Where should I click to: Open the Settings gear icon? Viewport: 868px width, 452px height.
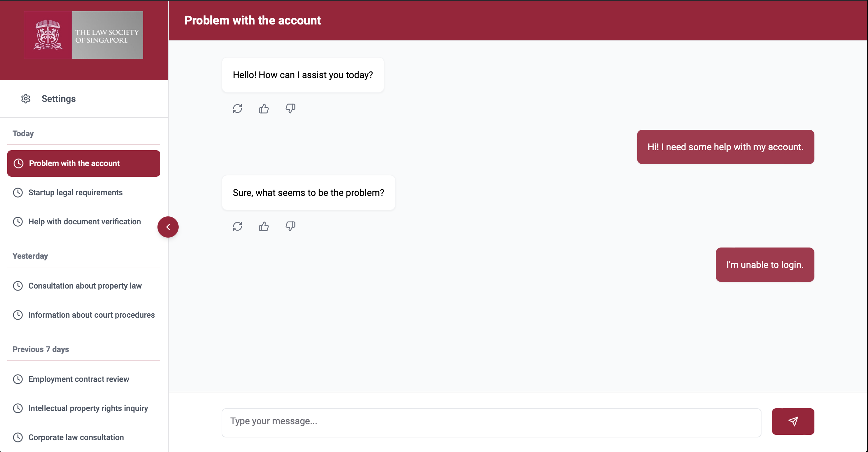pos(26,98)
